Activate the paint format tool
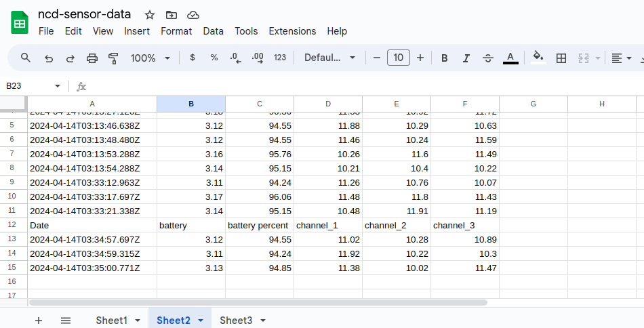644x328 pixels. [113, 58]
